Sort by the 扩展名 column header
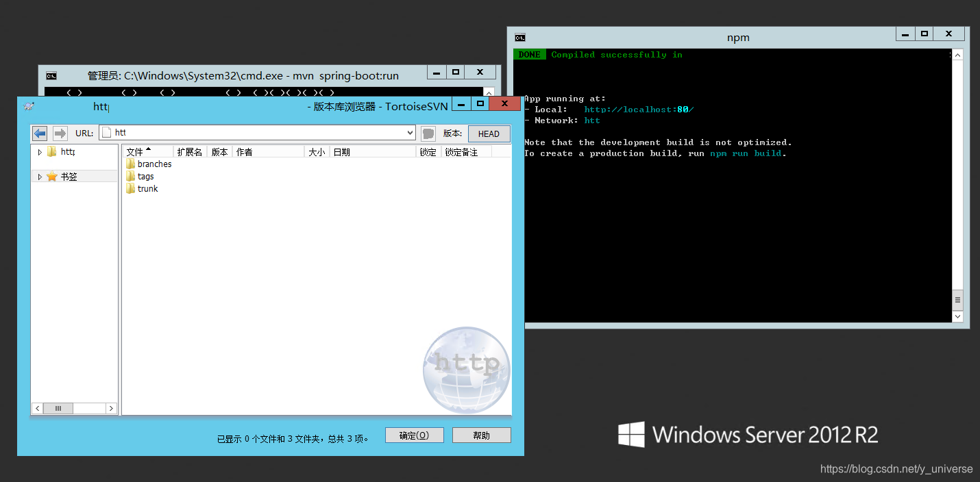 coord(190,152)
